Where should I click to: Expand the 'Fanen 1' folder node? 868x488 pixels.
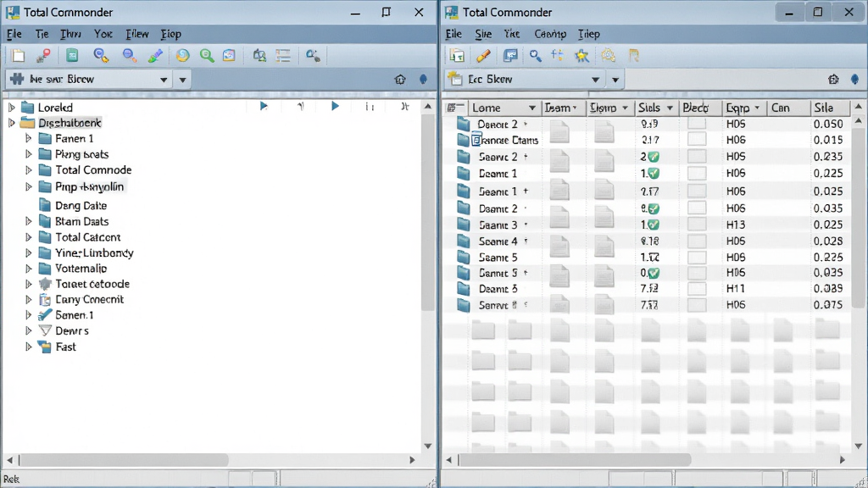pyautogui.click(x=28, y=138)
